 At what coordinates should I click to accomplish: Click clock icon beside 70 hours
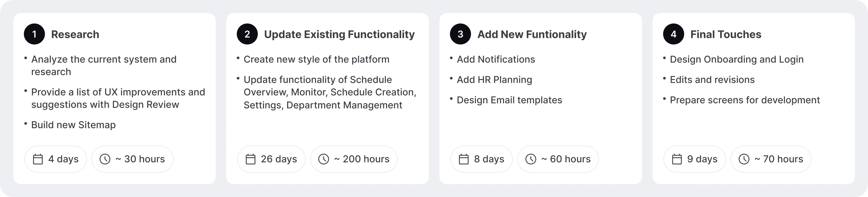(744, 159)
